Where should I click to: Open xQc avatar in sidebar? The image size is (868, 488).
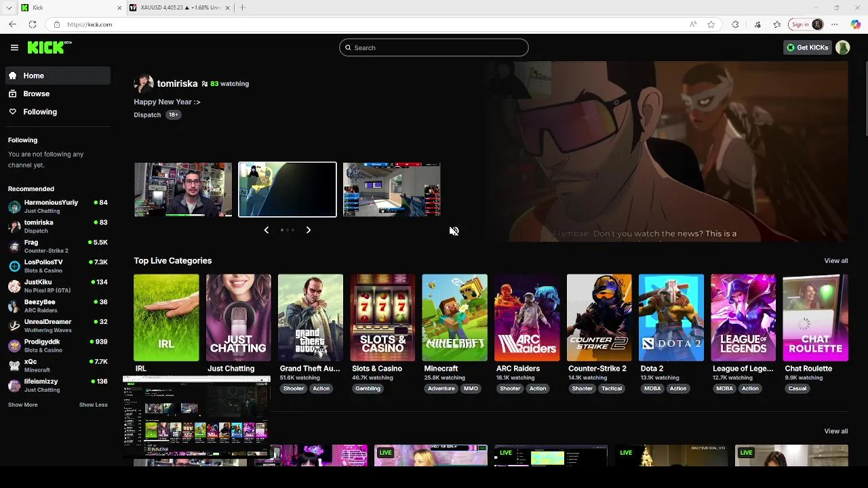14,365
